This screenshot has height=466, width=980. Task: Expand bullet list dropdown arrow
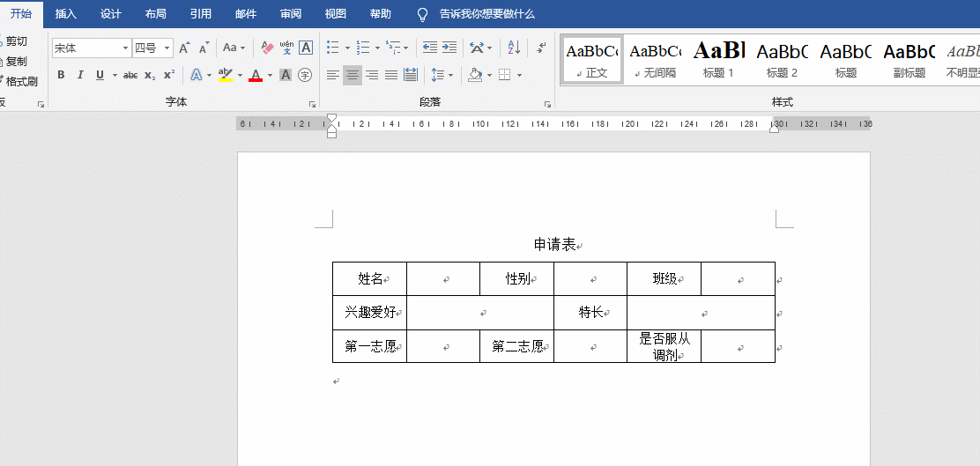pos(347,48)
